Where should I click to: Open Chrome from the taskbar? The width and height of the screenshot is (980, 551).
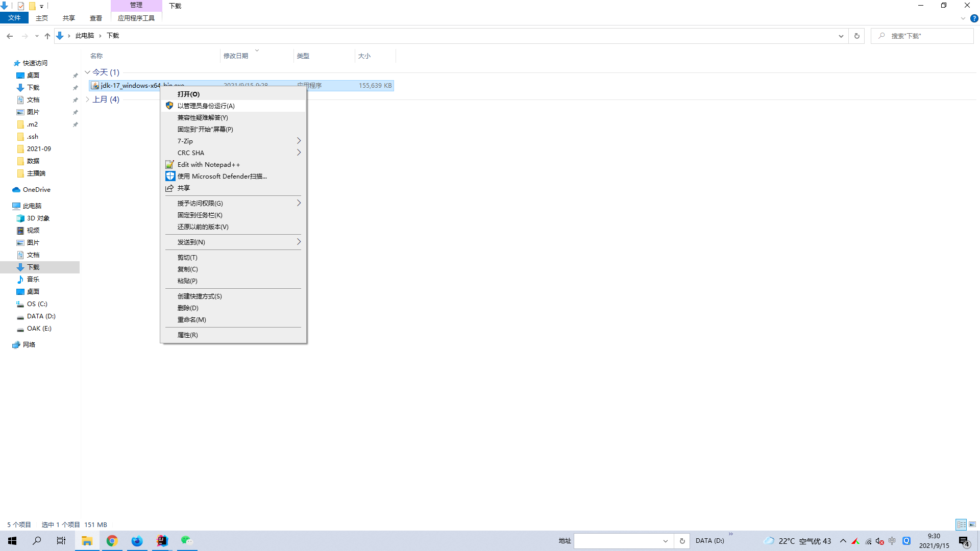[112, 541]
